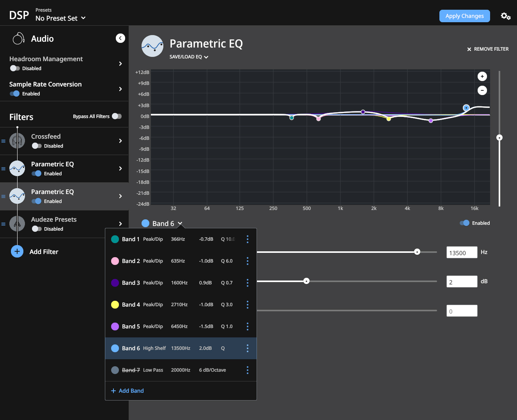Screen dimensions: 517x420
Task: Select Band 2 at 635Hz
Action: (x=181, y=261)
